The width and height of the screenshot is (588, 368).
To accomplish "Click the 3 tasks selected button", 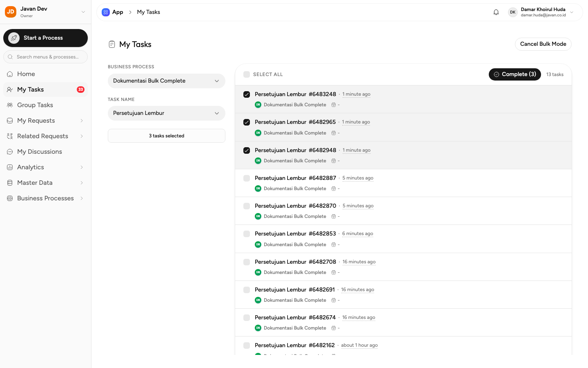I will point(167,136).
